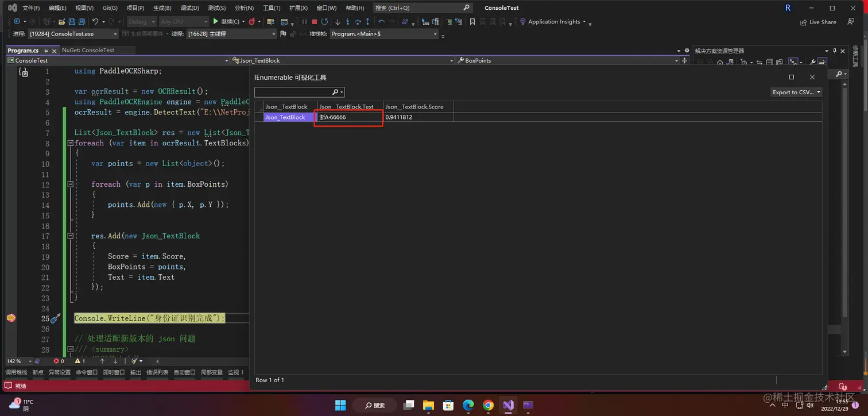Click the Save Program.cs icon

point(72,22)
